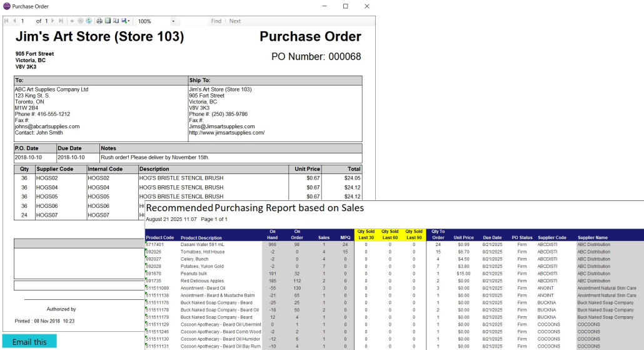Viewport: 644px width, 350px height.
Task: Click Jims@Jimsartsupplies.com email text
Action: [x=222, y=126]
